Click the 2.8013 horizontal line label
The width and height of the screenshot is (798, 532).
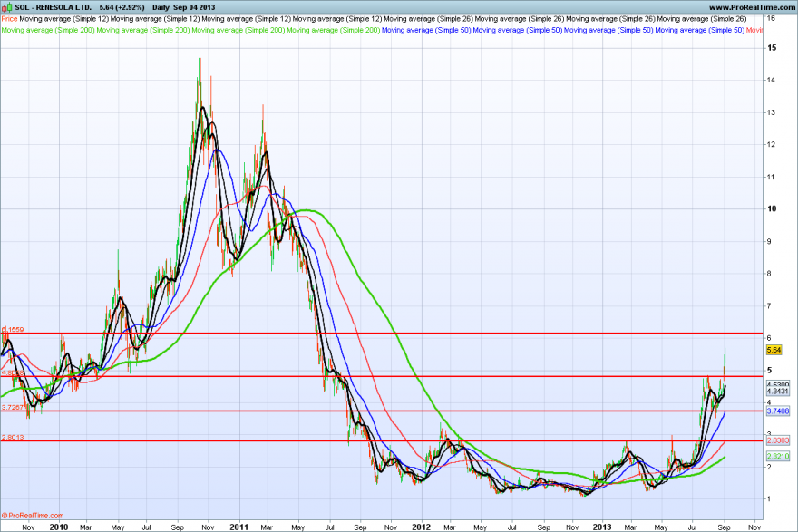coord(12,438)
